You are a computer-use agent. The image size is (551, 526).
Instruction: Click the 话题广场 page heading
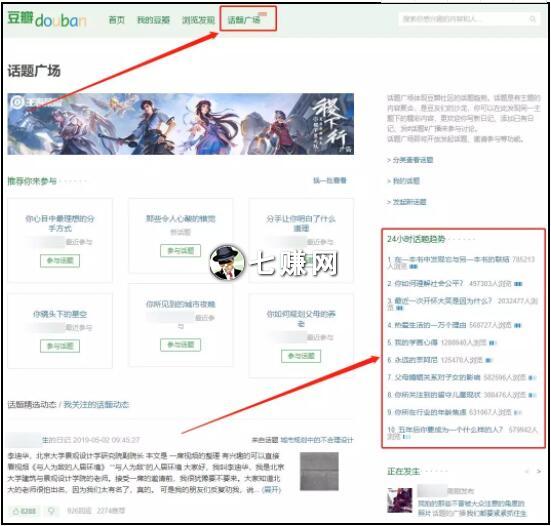click(34, 71)
